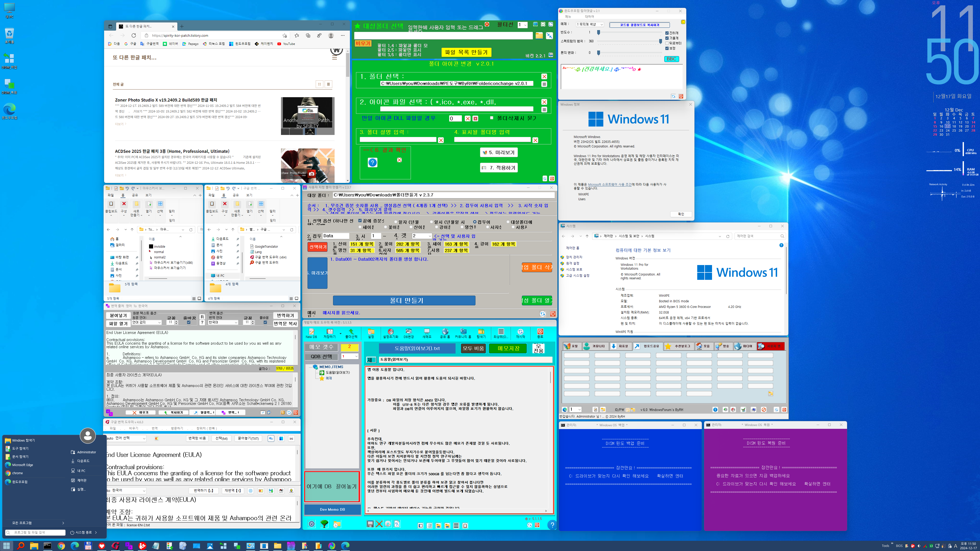Open File Explorer from the Windows taskbar
The image size is (980, 551).
pyautogui.click(x=34, y=546)
